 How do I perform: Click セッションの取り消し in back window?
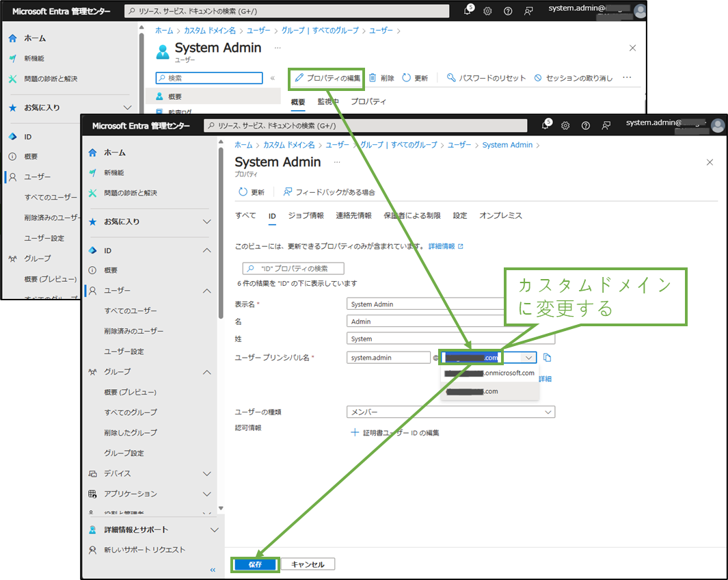[x=574, y=78]
